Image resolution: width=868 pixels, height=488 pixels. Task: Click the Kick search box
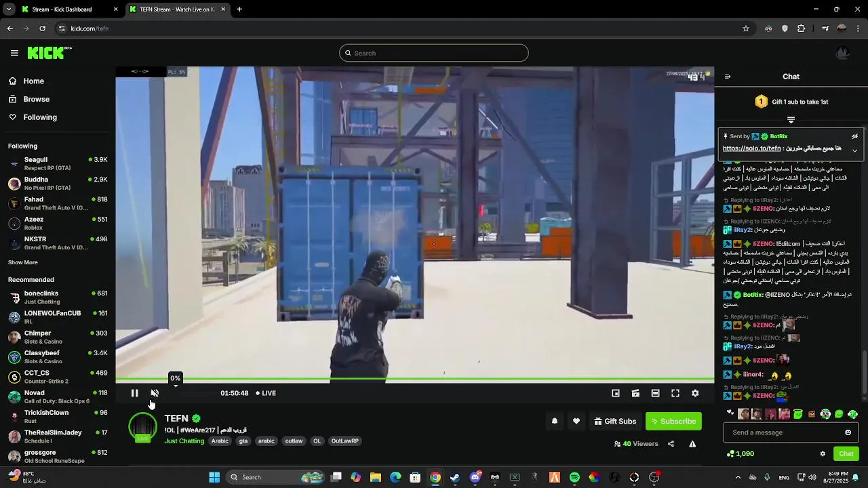pos(434,53)
